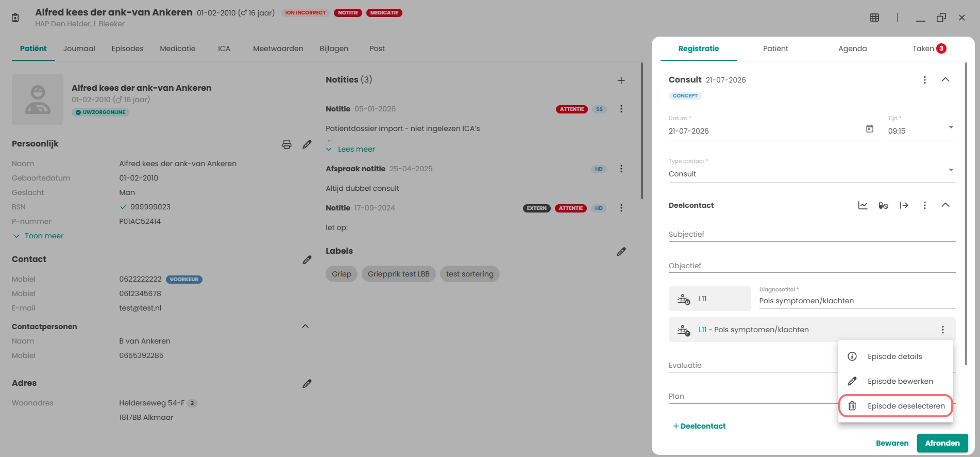Choose Episode bewerken from context menu
Viewport: 980px width, 457px height.
(x=895, y=381)
